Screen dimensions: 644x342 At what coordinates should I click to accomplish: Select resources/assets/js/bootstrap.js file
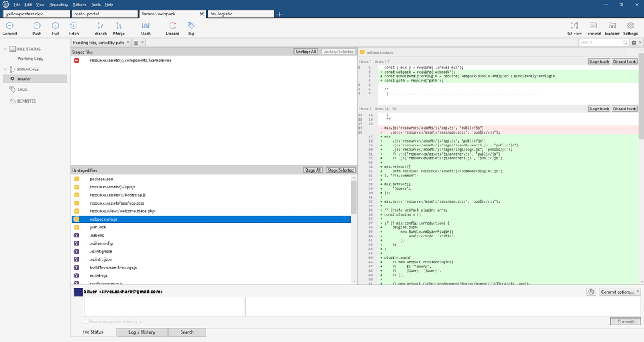(211, 196)
